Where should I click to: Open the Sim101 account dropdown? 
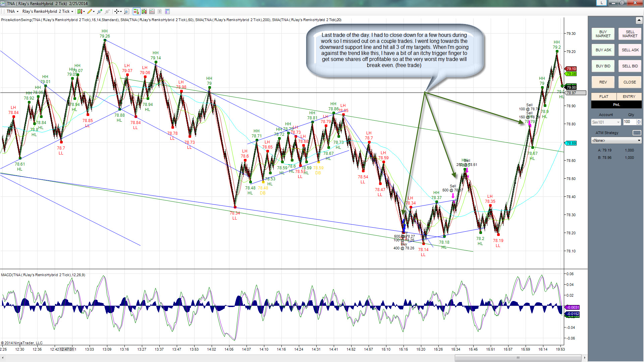tap(606, 122)
